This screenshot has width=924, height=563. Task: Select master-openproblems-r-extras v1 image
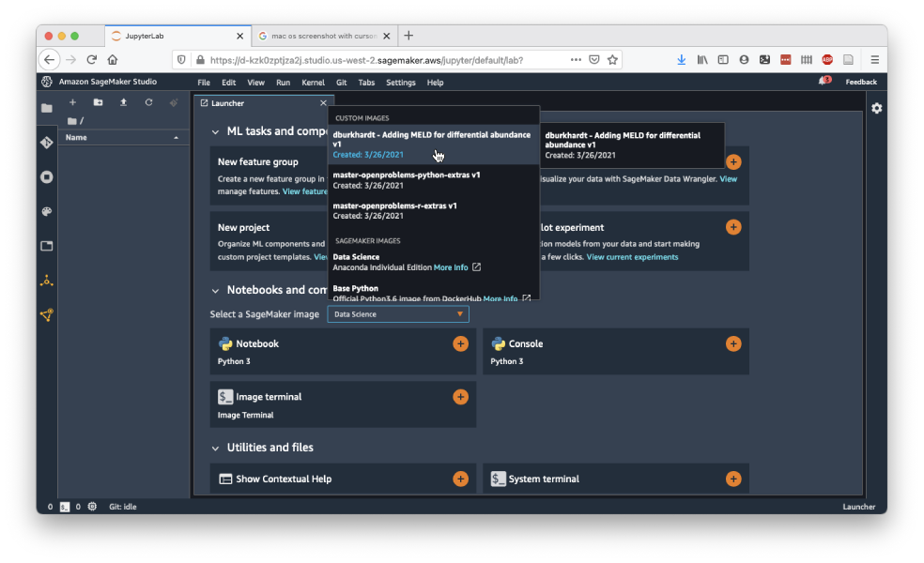(x=434, y=210)
